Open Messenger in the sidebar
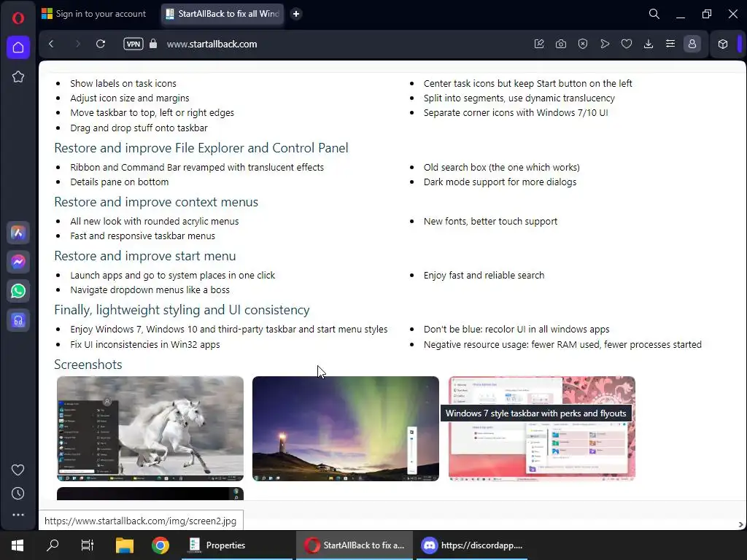 point(18,262)
